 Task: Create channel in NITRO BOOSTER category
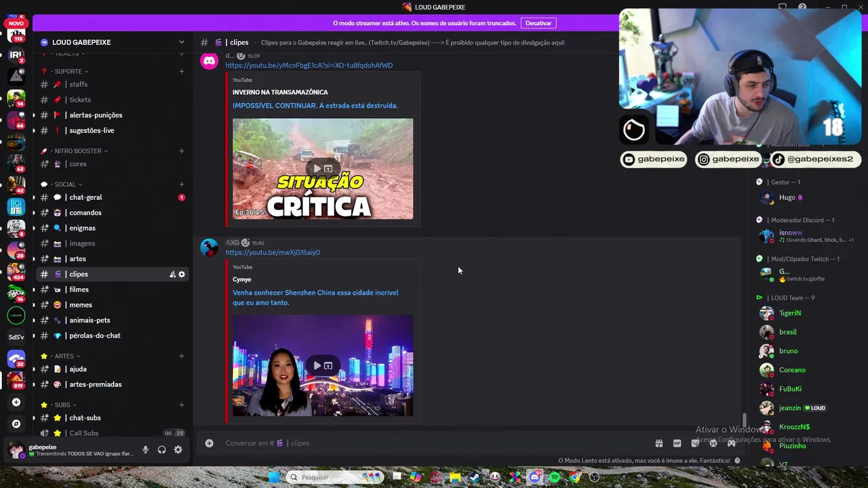(182, 151)
